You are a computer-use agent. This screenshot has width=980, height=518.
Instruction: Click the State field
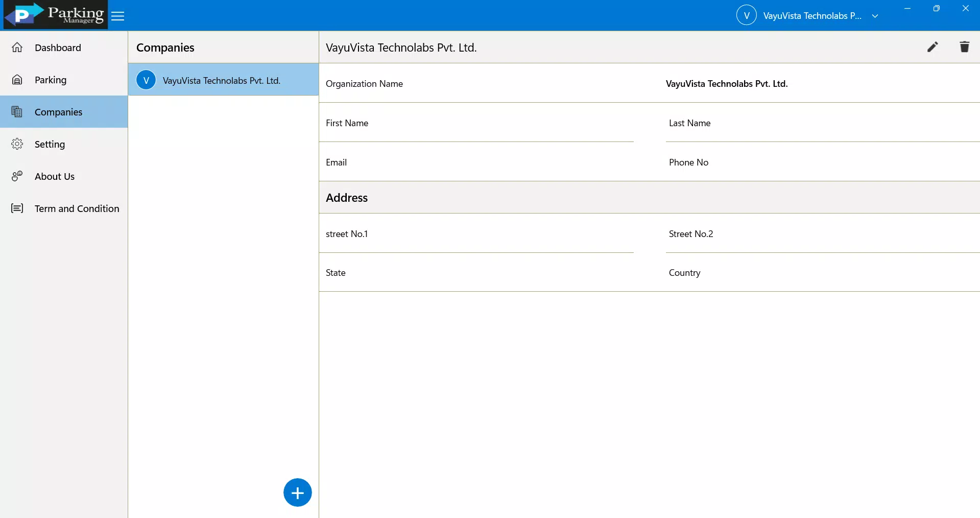click(476, 273)
